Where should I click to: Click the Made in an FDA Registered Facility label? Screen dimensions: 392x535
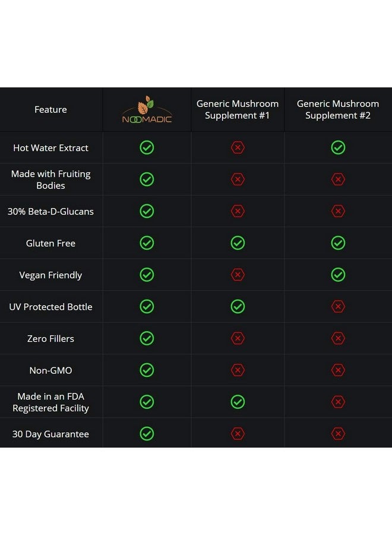(x=51, y=402)
